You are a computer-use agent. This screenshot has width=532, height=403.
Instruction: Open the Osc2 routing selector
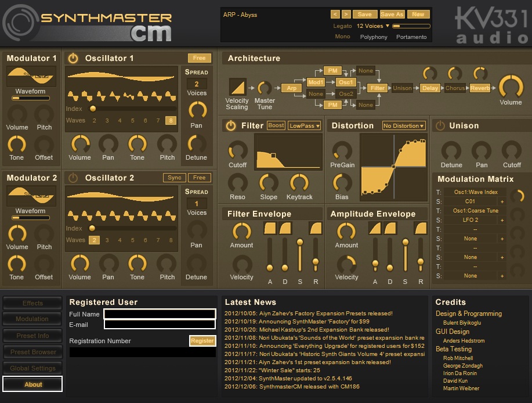coord(346,93)
